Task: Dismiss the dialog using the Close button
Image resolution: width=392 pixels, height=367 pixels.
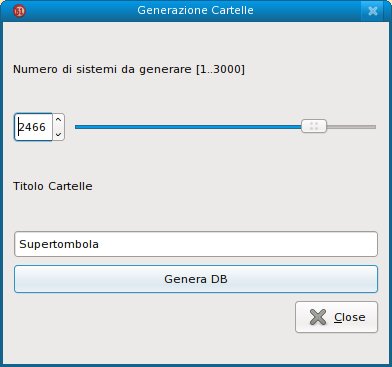Action: click(337, 317)
